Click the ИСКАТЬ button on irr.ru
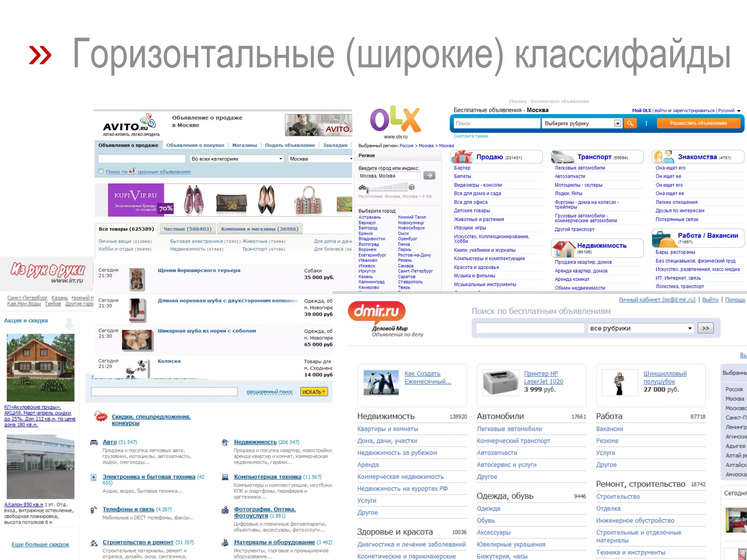Viewport: 747px width, 560px height. (x=314, y=392)
